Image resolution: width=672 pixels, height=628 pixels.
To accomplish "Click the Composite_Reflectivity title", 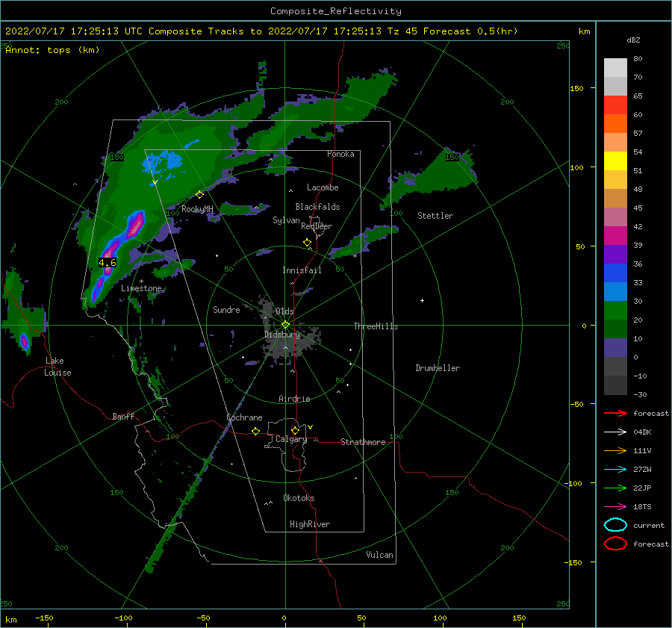I will tap(336, 11).
